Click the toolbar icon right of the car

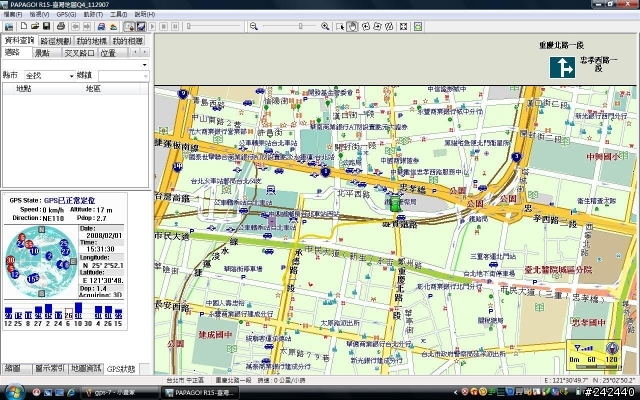click(113, 27)
